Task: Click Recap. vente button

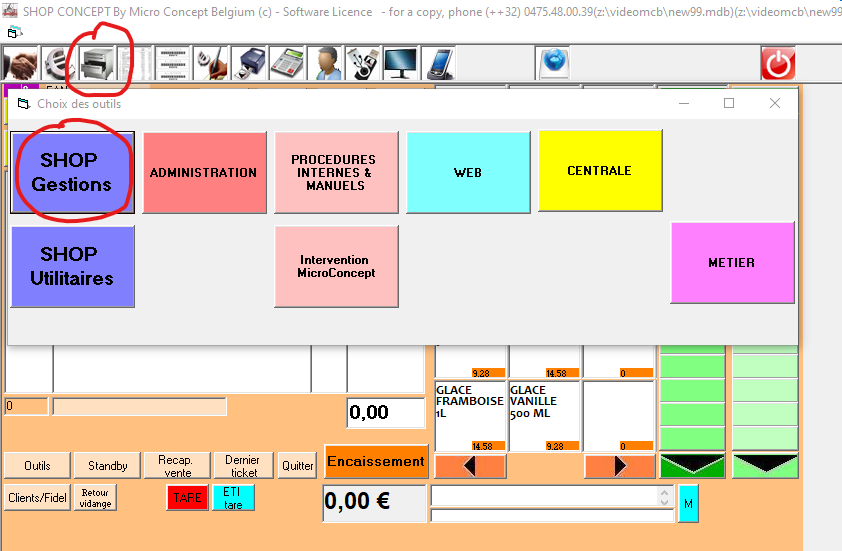Action: coord(177,466)
